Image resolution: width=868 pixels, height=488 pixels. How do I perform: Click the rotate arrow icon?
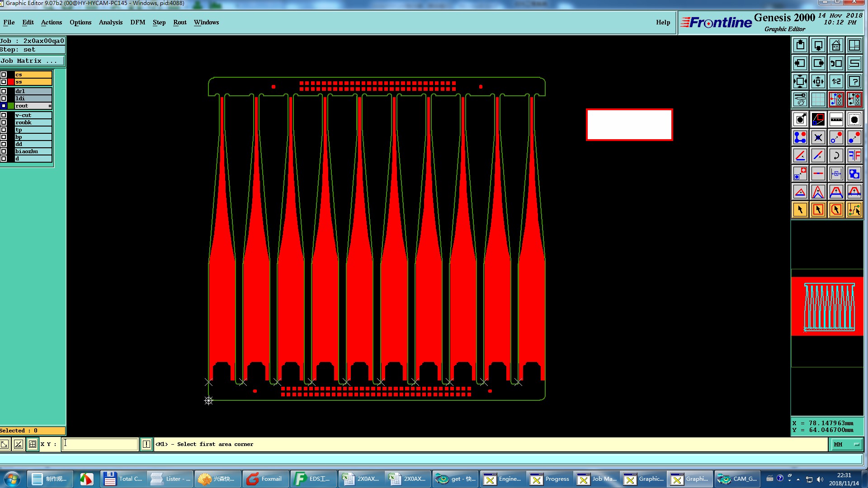coord(836,155)
